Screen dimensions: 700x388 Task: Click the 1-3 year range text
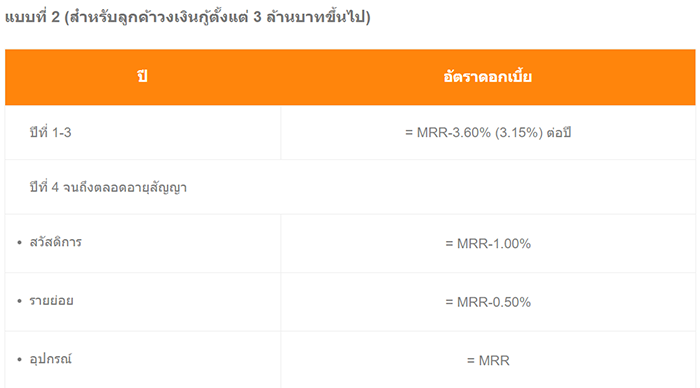62,133
